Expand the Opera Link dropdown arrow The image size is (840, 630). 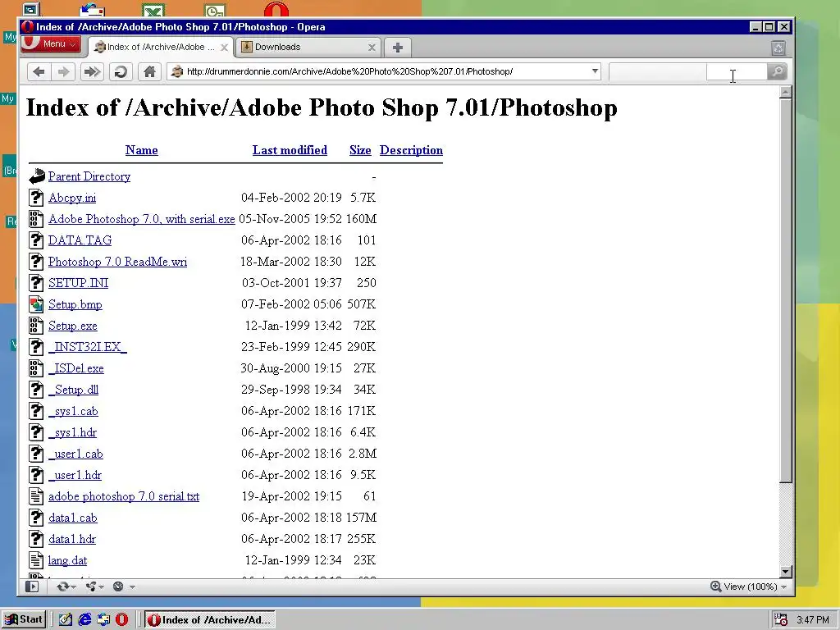tap(74, 587)
